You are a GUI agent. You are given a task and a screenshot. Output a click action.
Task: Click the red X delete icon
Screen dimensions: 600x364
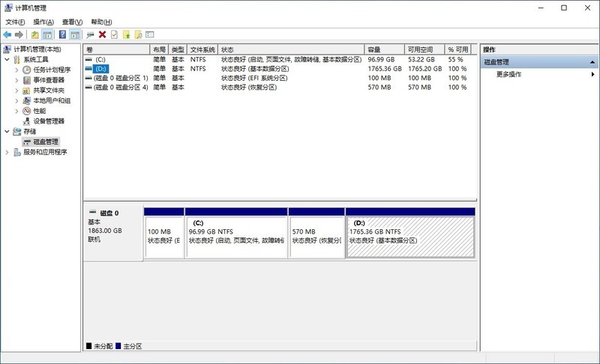(x=102, y=34)
